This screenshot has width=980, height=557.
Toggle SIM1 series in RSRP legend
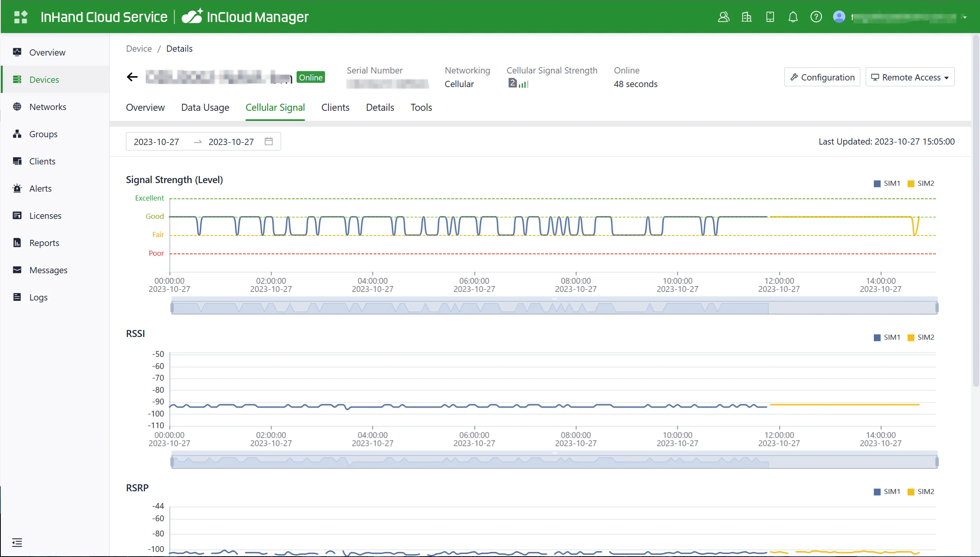coord(887,491)
